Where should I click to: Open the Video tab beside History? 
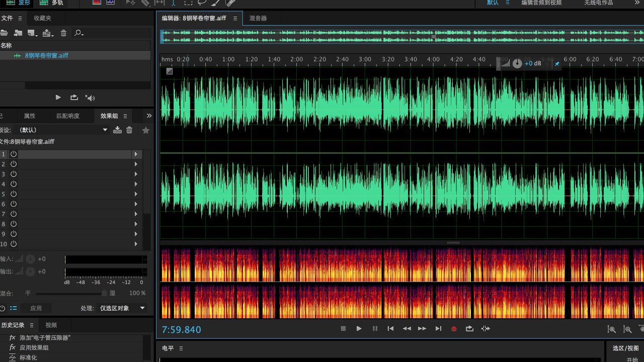point(51,325)
